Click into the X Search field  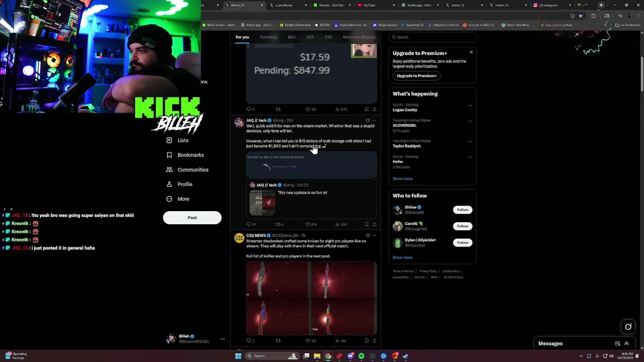(x=432, y=37)
